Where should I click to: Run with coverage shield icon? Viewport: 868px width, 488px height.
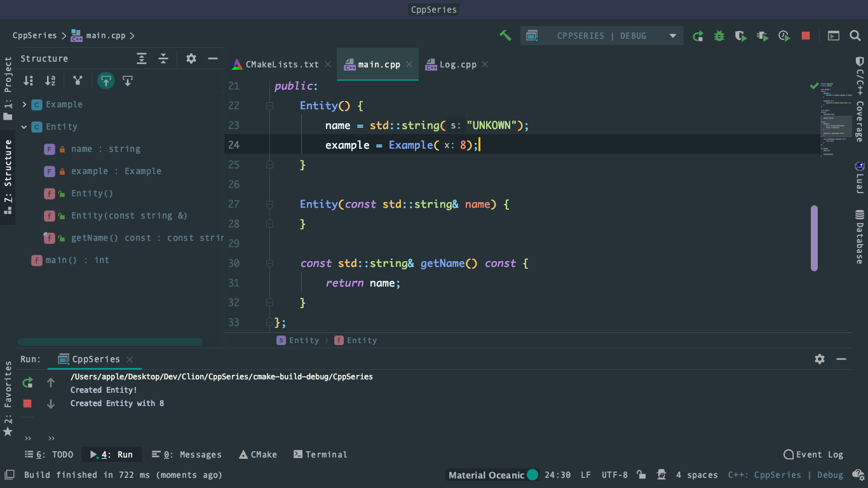click(x=741, y=36)
